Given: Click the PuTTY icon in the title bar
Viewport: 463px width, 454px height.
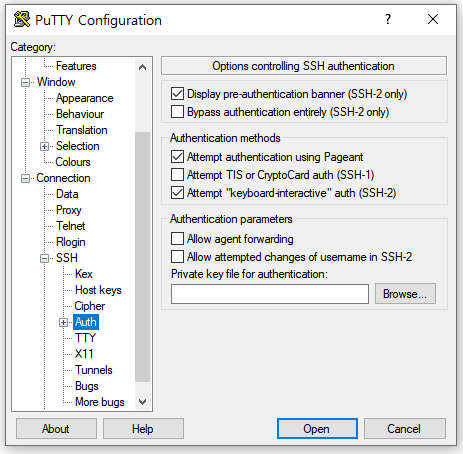Looking at the screenshot, I should [x=22, y=19].
